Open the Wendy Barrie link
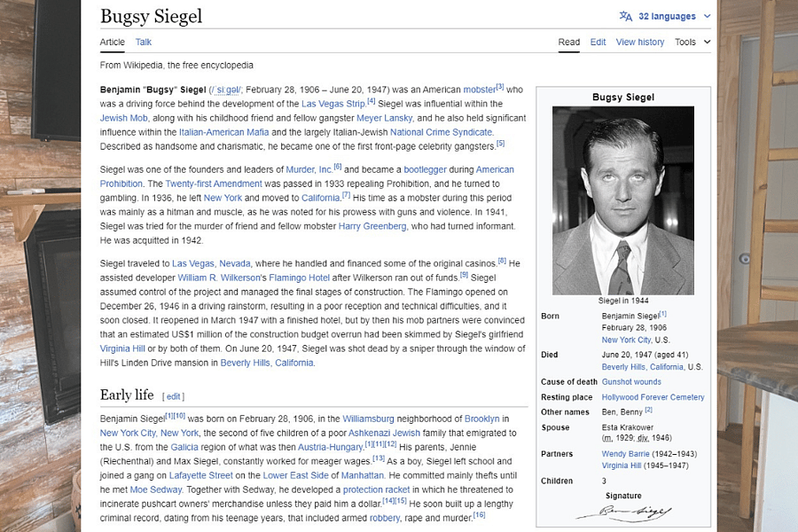This screenshot has height=532, width=798. [625, 454]
